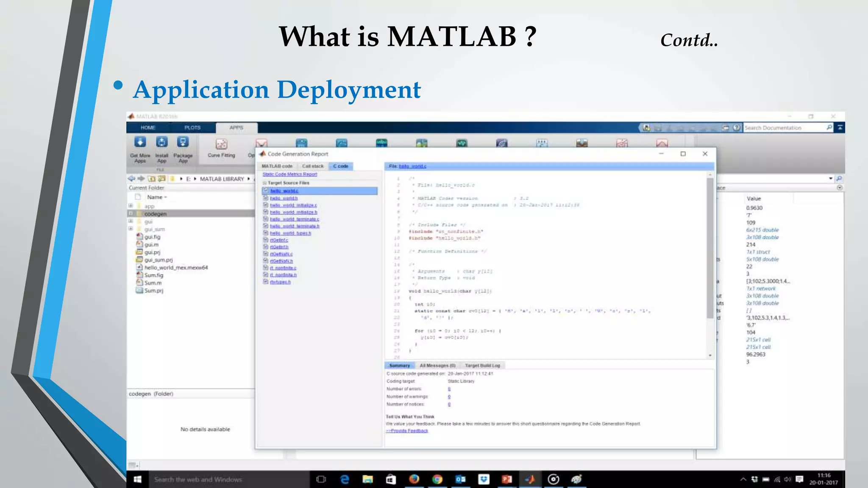The image size is (868, 488).
Task: Click the Install App icon
Action: tap(161, 149)
